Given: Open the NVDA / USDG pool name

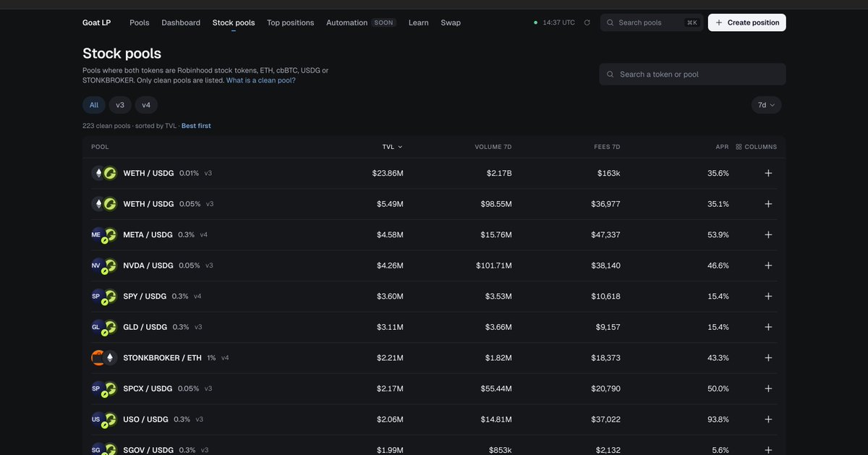Looking at the screenshot, I should point(148,265).
